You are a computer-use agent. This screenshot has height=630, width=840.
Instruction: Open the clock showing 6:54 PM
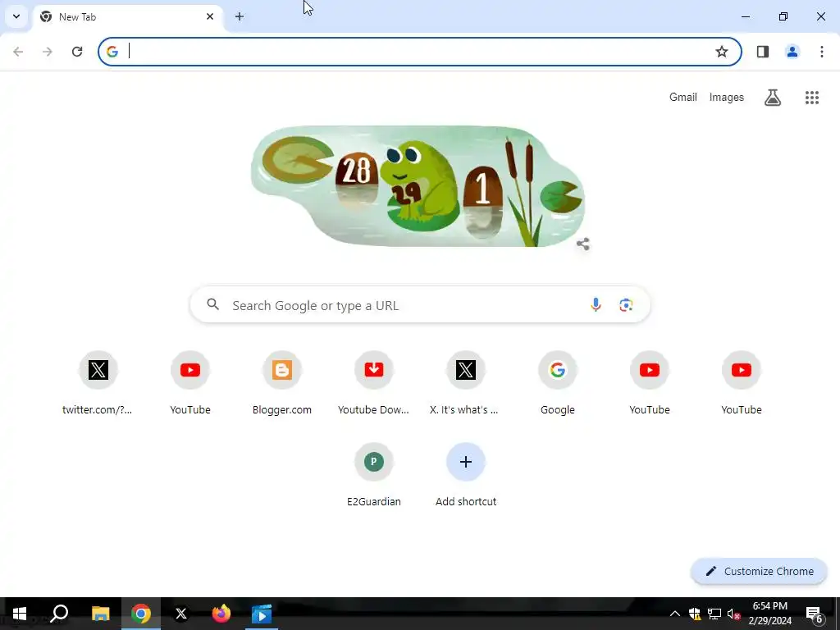tap(769, 614)
